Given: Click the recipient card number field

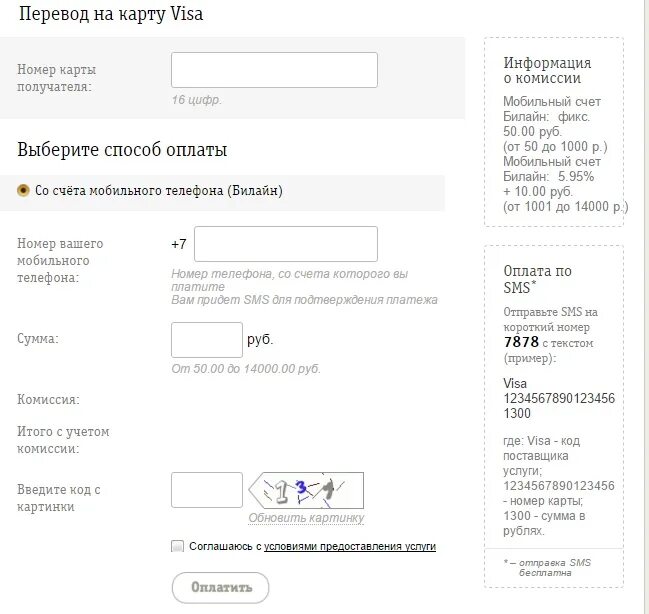Looking at the screenshot, I should click(274, 70).
